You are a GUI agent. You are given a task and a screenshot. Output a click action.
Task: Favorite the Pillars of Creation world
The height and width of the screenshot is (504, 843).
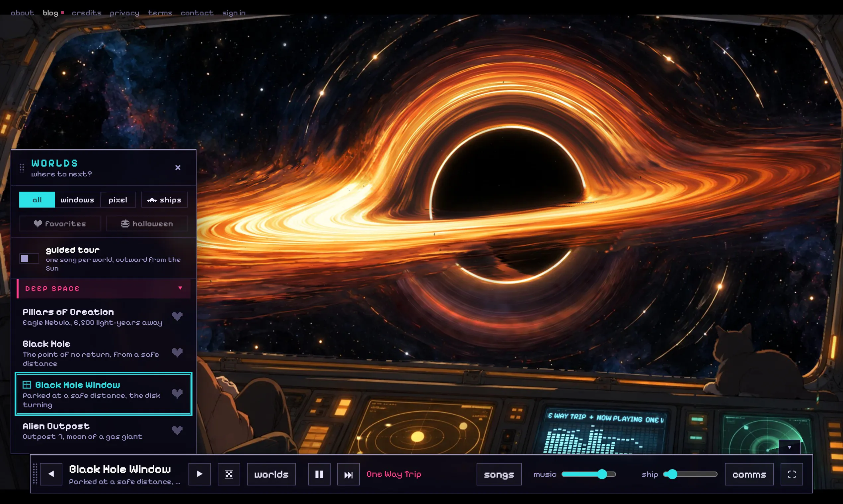[177, 316]
